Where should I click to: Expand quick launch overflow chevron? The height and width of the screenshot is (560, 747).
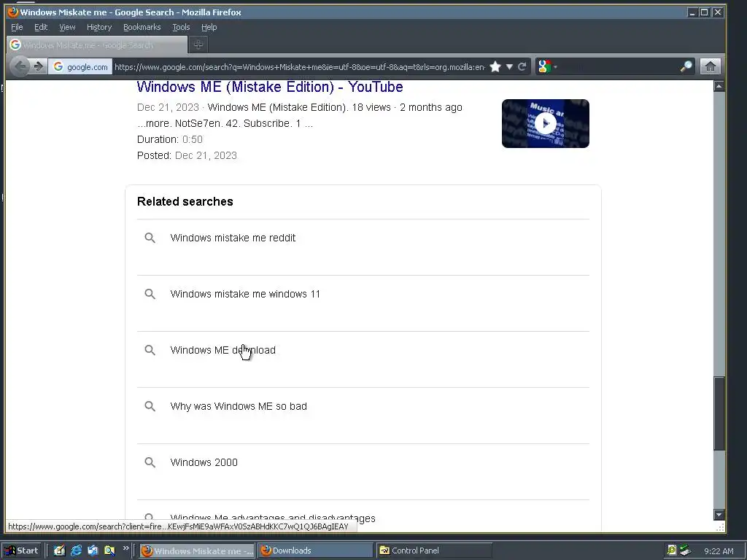[x=125, y=548]
